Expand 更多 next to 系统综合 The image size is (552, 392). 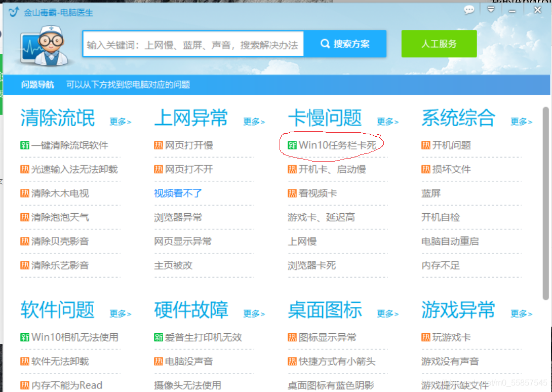point(522,122)
